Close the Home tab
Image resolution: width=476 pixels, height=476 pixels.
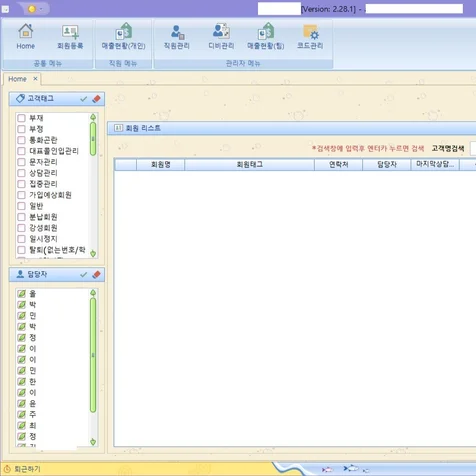[x=35, y=79]
